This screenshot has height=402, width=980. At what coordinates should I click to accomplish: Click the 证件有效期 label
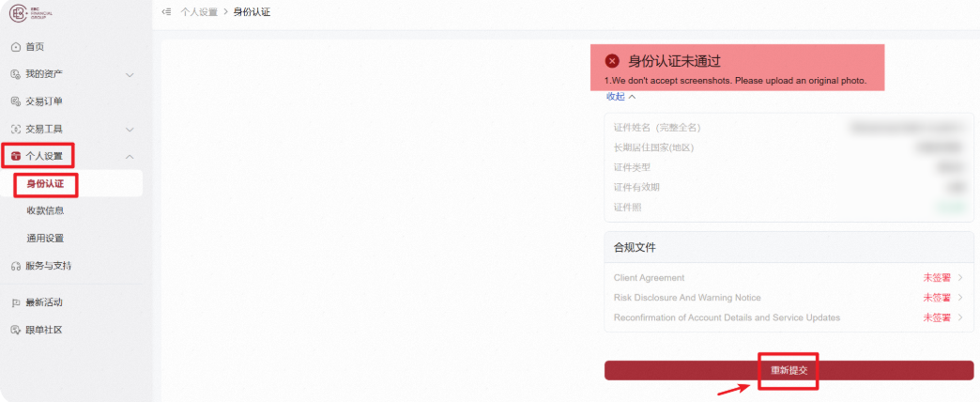(636, 188)
